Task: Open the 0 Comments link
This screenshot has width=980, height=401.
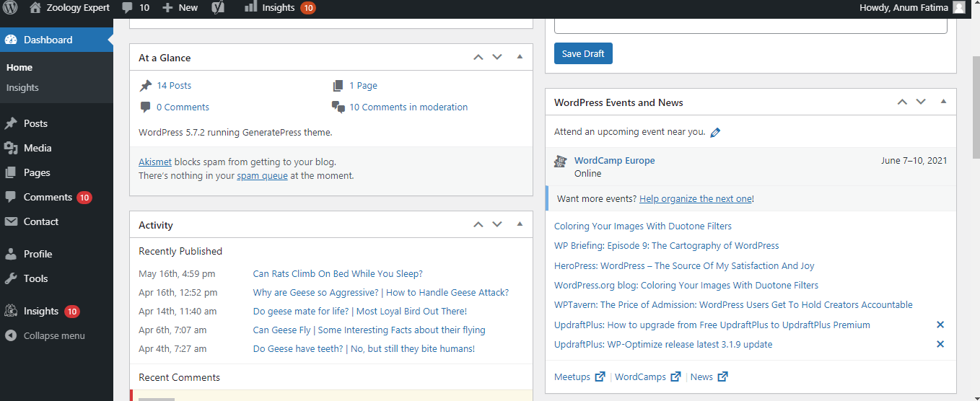Action: click(183, 107)
